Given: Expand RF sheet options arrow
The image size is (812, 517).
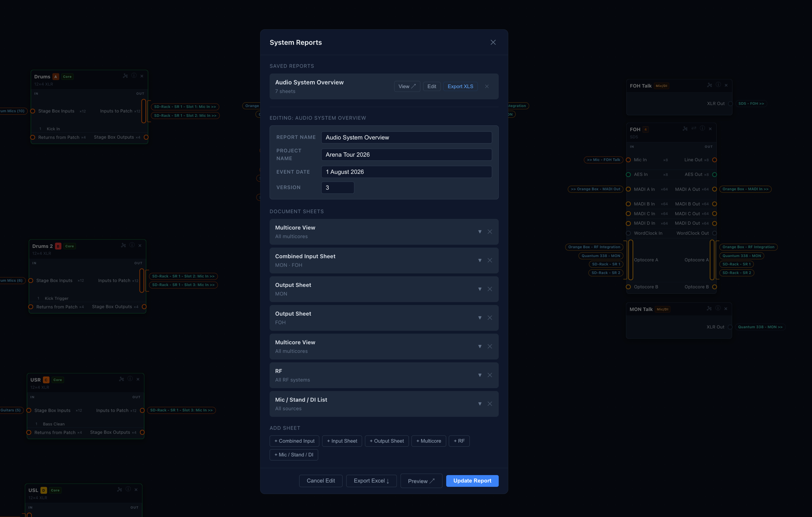Looking at the screenshot, I should point(480,375).
